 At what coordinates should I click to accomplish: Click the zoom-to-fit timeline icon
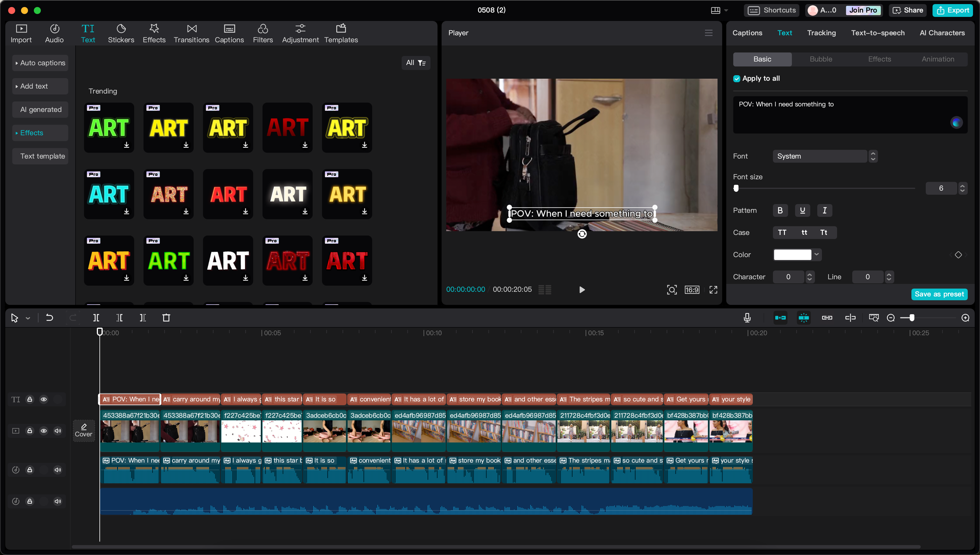[874, 317]
